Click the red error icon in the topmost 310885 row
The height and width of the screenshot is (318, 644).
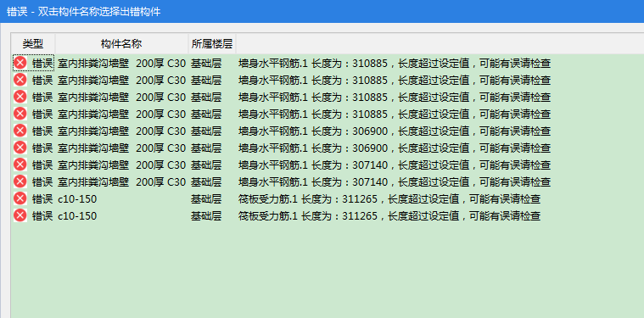[x=20, y=63]
